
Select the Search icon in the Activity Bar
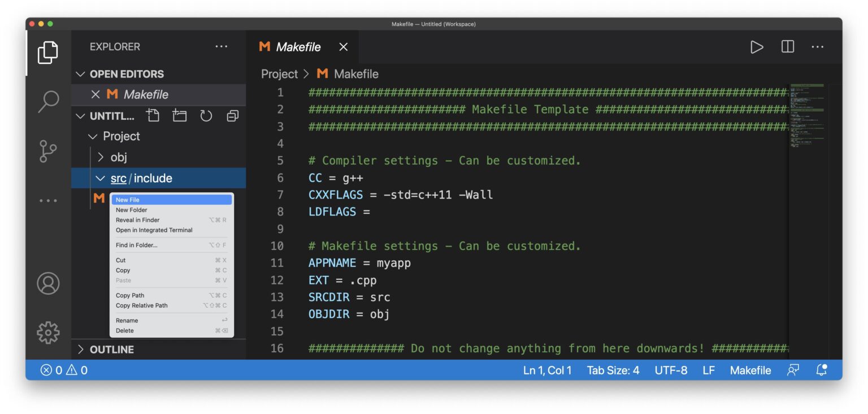coord(48,100)
